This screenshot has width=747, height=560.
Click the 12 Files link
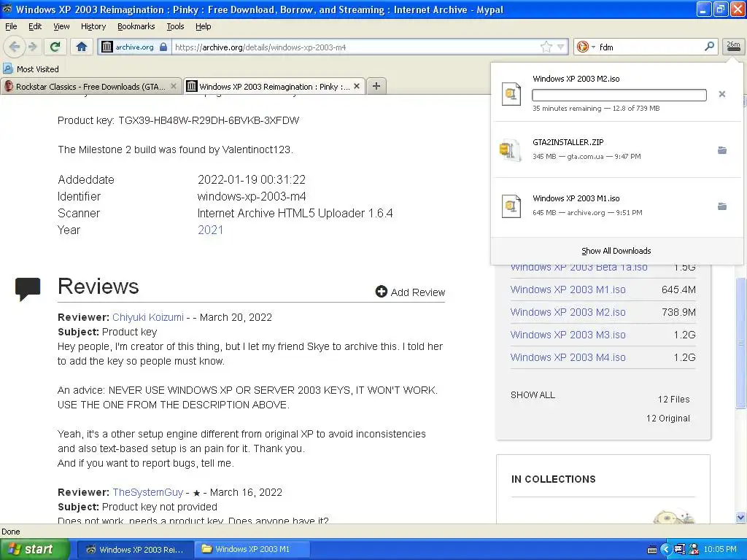click(x=673, y=399)
